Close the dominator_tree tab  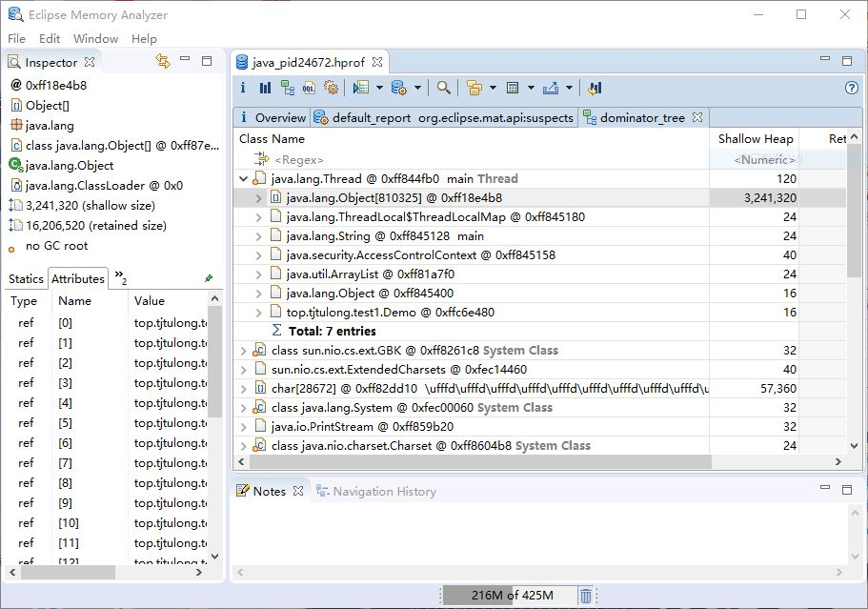[697, 117]
